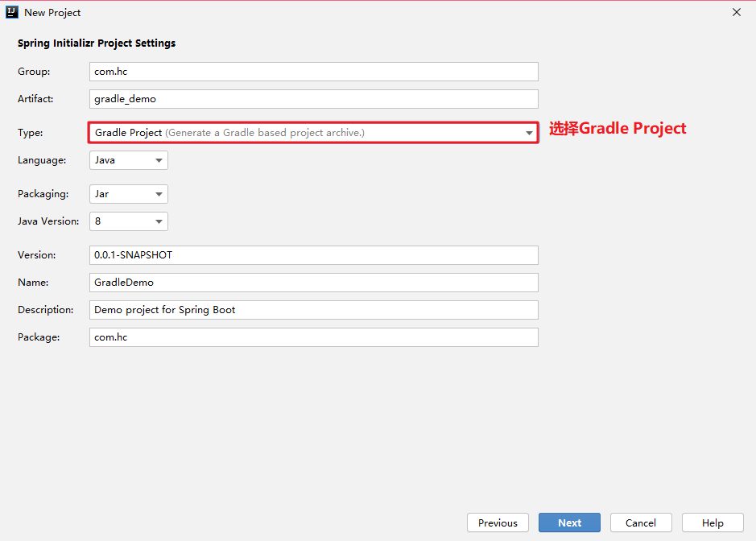Screen dimensions: 756x541
Task: Click the Cancel button
Action: [641, 522]
